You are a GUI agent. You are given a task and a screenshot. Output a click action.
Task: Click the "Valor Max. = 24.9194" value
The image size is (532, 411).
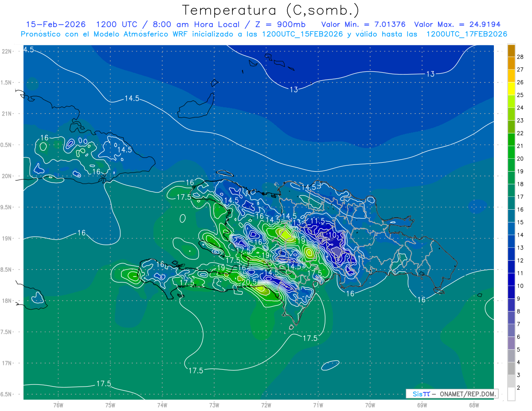457,24
